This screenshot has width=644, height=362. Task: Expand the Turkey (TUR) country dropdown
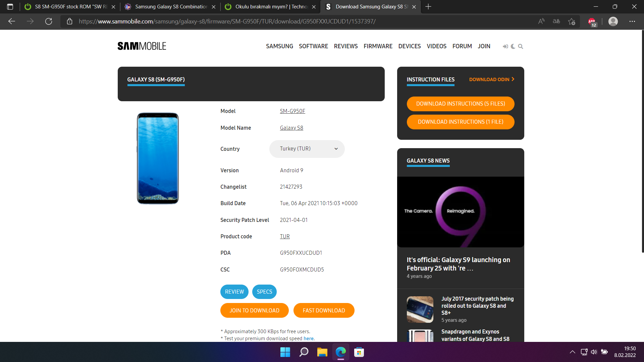pos(307,149)
